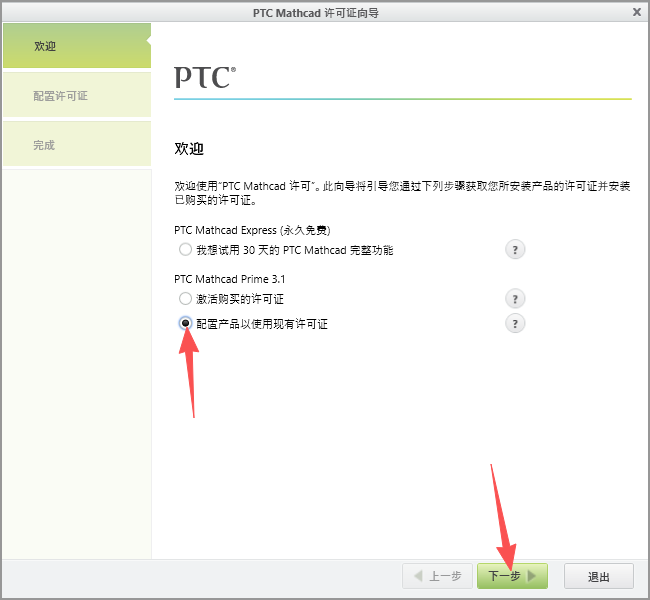Open the 欢迎 step in the sidebar
This screenshot has height=600, width=650.
(x=77, y=46)
